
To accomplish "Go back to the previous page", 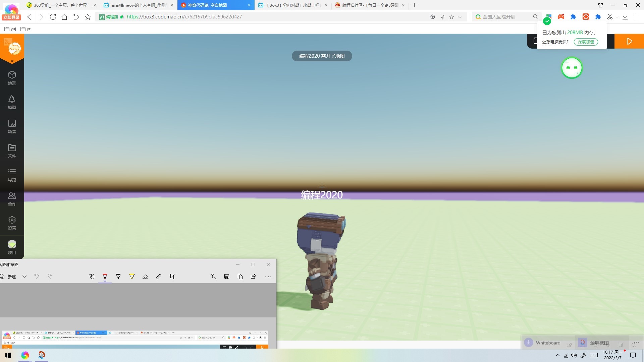I will coord(30,17).
